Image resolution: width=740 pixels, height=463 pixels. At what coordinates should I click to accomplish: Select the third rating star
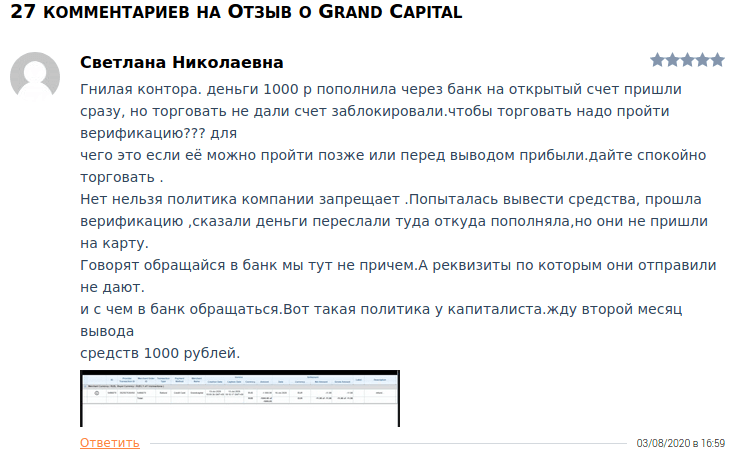tap(687, 60)
